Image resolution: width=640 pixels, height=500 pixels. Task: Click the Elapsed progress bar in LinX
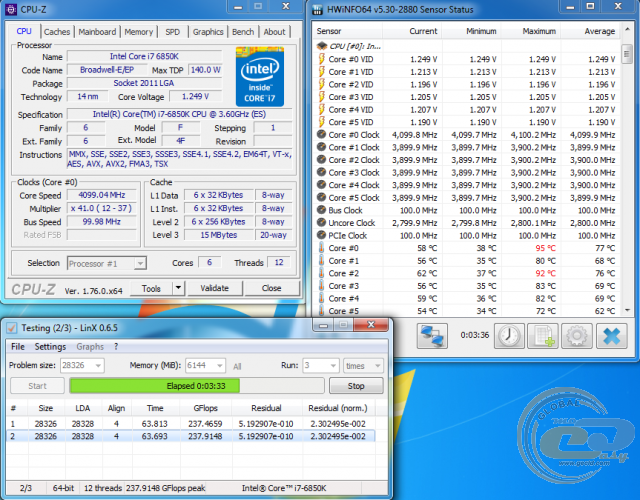[x=197, y=386]
